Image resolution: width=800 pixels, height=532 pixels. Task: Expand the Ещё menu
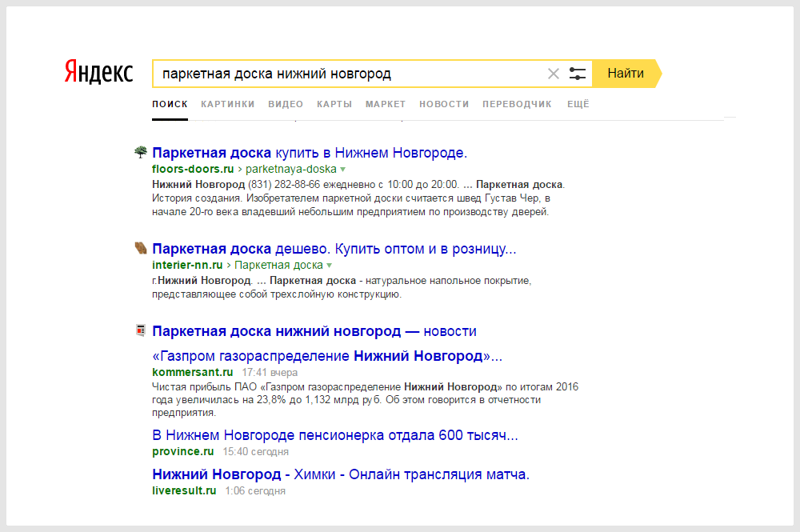coord(578,104)
